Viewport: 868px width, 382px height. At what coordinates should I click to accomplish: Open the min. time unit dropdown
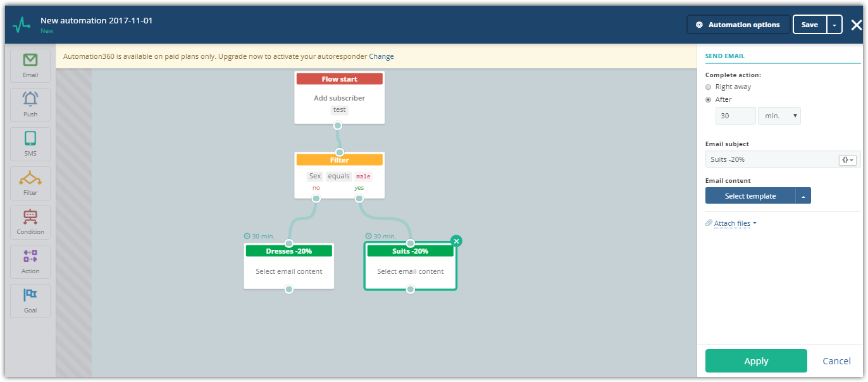[x=779, y=116]
